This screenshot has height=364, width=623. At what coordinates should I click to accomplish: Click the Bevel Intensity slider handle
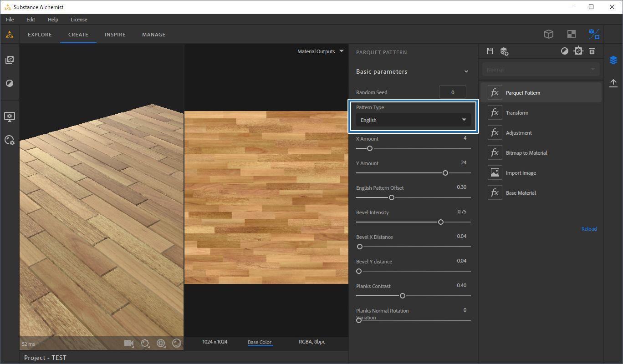click(440, 222)
